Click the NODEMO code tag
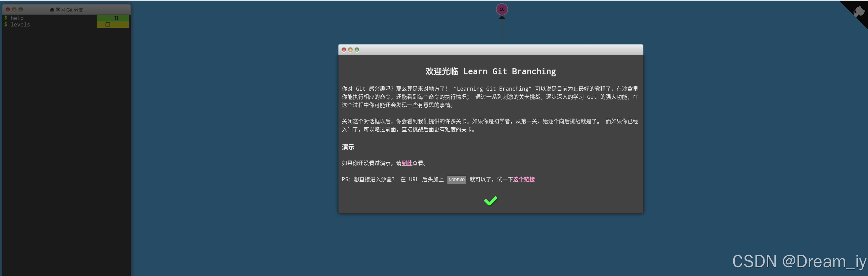Screen dimensions: 868x276 click(x=457, y=180)
